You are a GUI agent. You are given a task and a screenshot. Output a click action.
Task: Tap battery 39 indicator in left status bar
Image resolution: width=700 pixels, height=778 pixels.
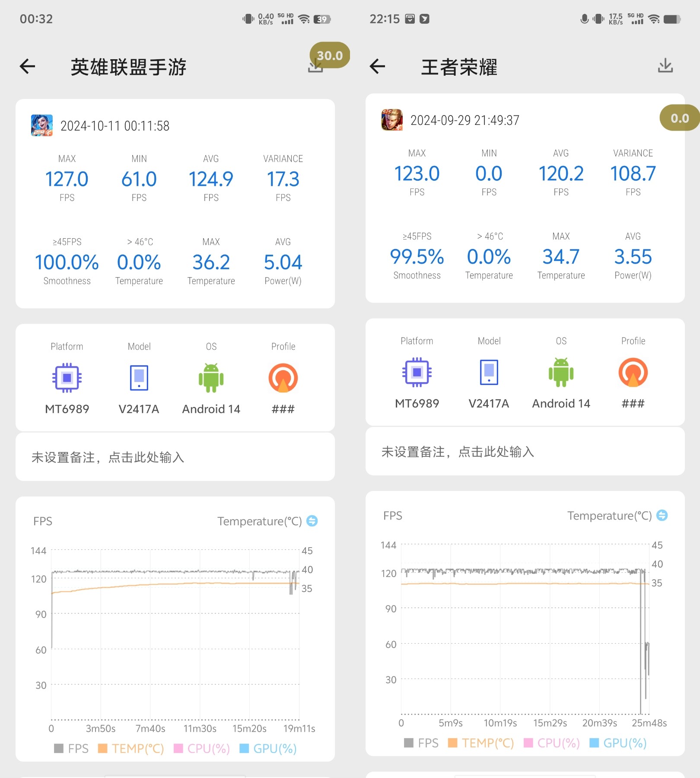point(322,19)
